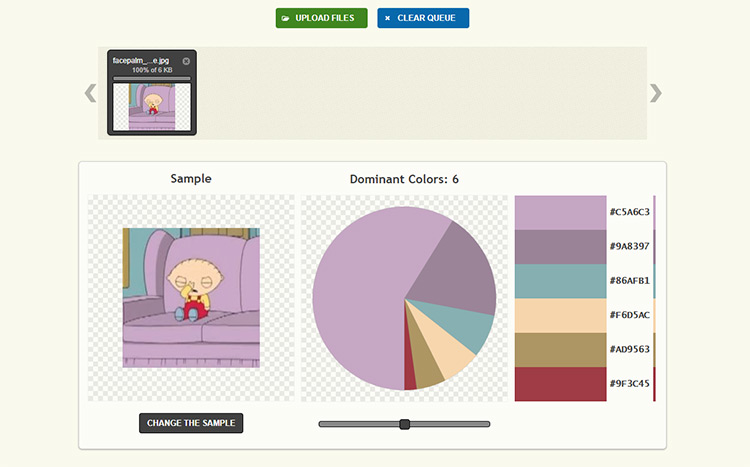750x467 pixels.
Task: Click the filename 'facepalm_...e.jpg' label
Action: pyautogui.click(x=141, y=60)
